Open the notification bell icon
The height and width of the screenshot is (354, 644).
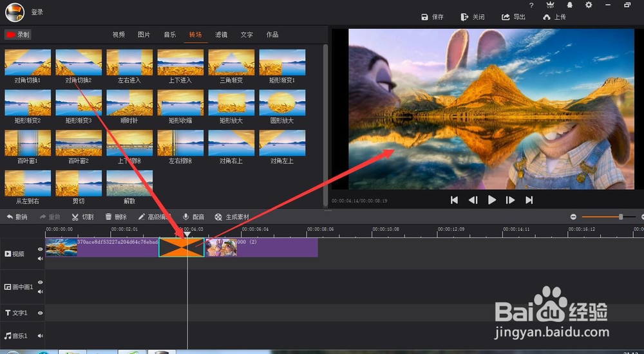[x=570, y=5]
